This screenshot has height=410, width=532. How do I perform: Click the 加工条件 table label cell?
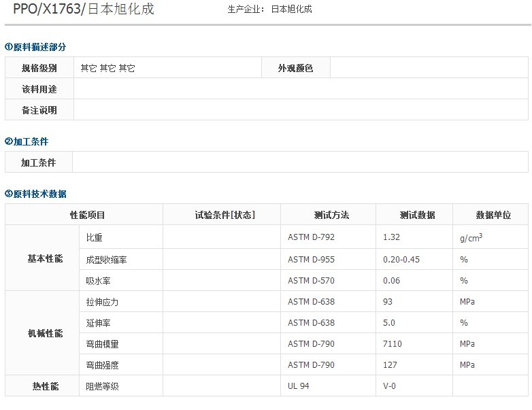coord(39,162)
